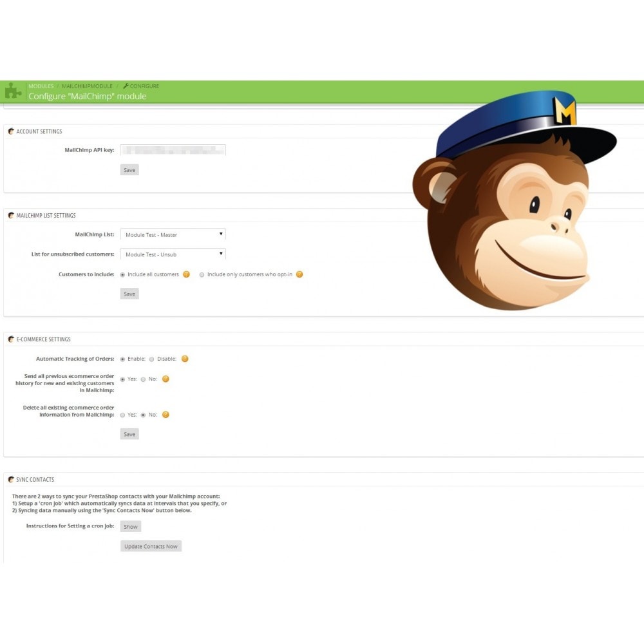
Task: Open the MailChimp List dropdown
Action: point(173,234)
